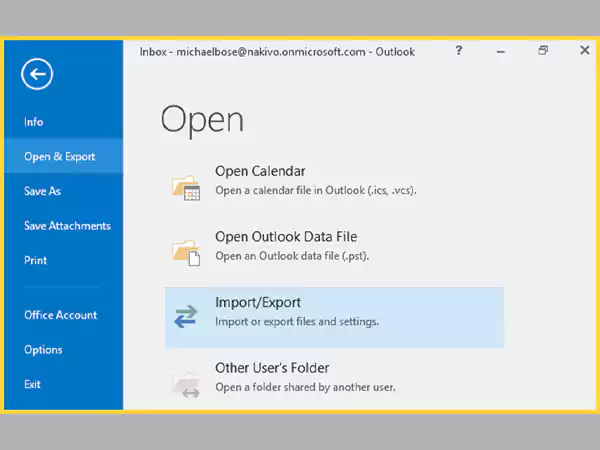Minimize the Outlook window
600x450 pixels.
click(501, 51)
